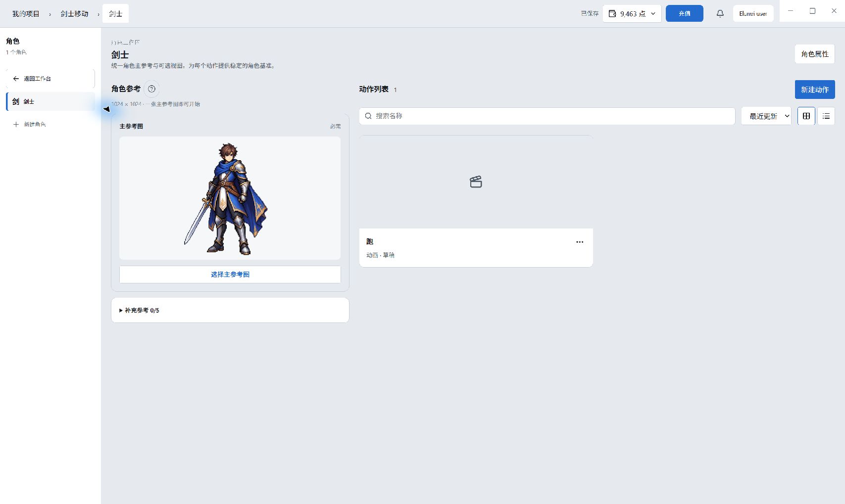Select the 剑士 breadcrumb tab
This screenshot has height=504, width=845.
pyautogui.click(x=116, y=14)
